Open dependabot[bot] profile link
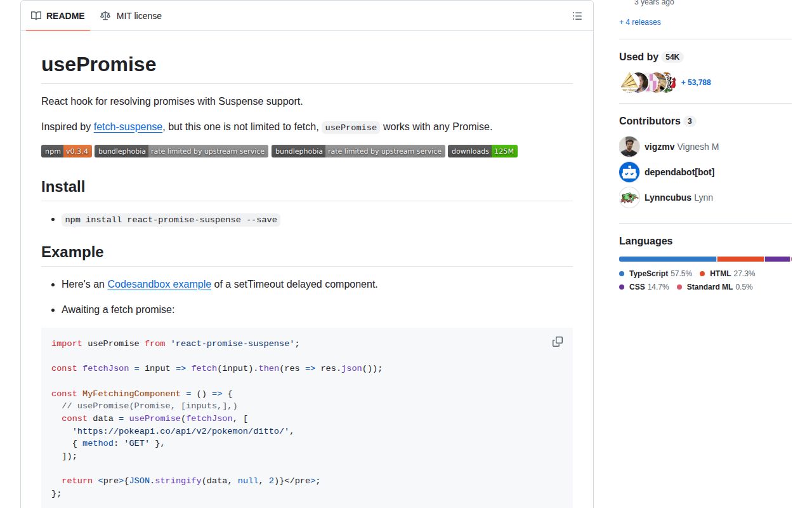Viewport: 812px width, 508px height. (679, 172)
